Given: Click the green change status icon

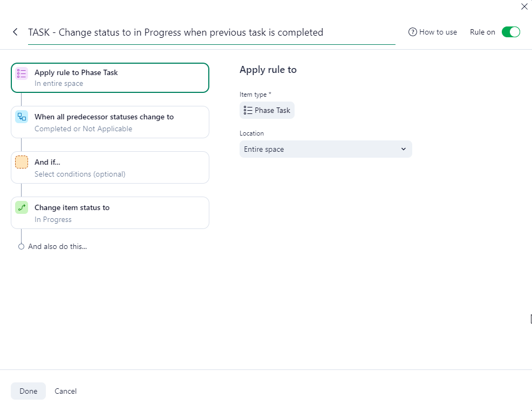Looking at the screenshot, I should tap(22, 207).
